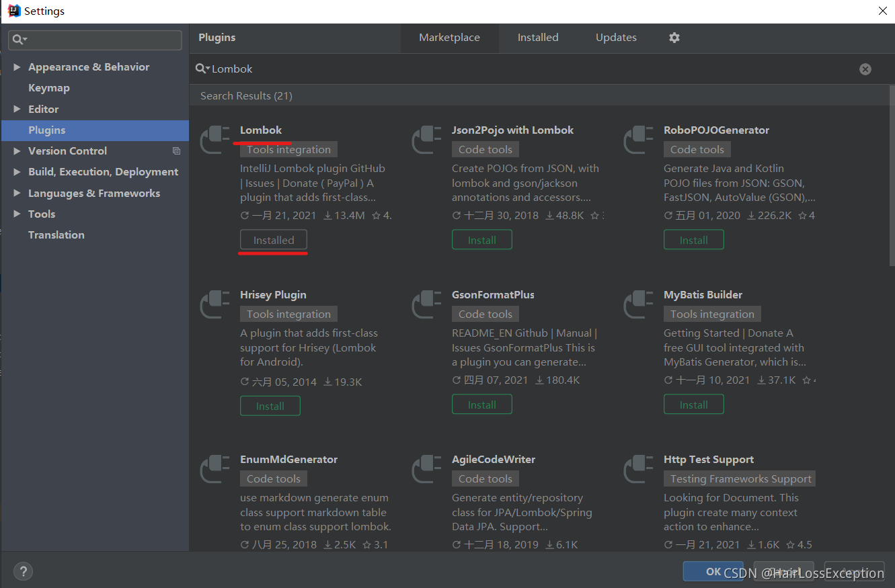Click the settings search input field
Screen dimensions: 895x588
(95, 40)
